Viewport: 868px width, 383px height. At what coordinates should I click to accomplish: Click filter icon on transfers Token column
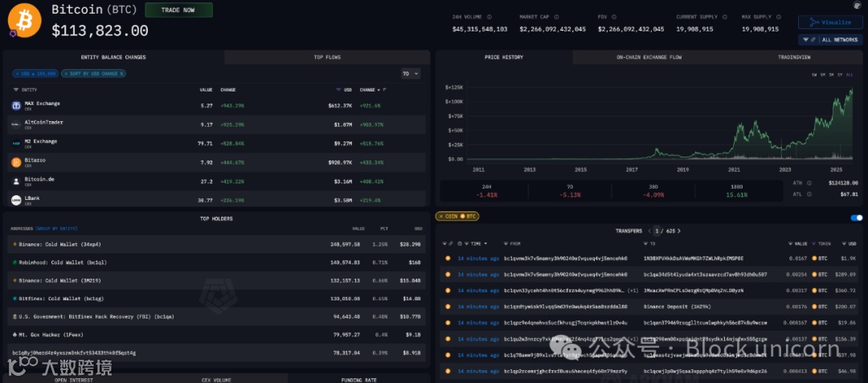coord(814,244)
